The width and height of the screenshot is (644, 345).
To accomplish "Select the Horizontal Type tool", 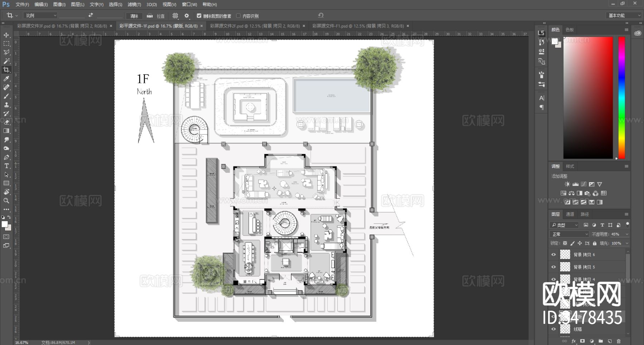I will [6, 166].
